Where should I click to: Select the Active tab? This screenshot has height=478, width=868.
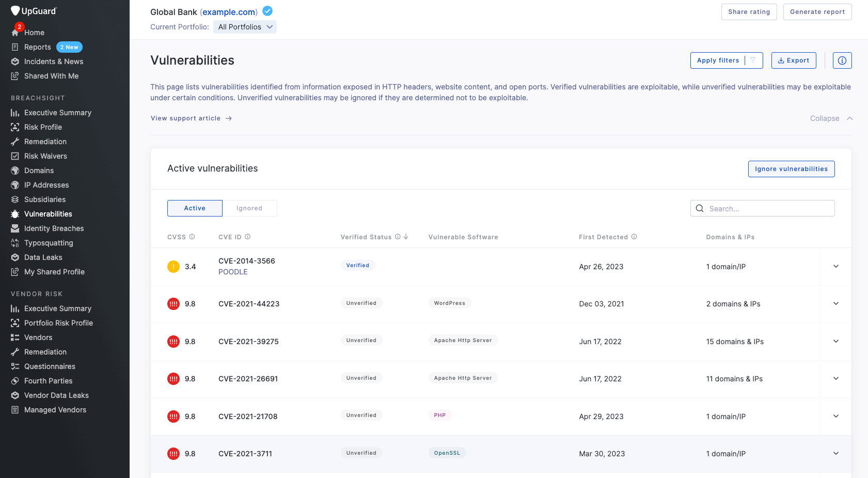click(x=195, y=208)
